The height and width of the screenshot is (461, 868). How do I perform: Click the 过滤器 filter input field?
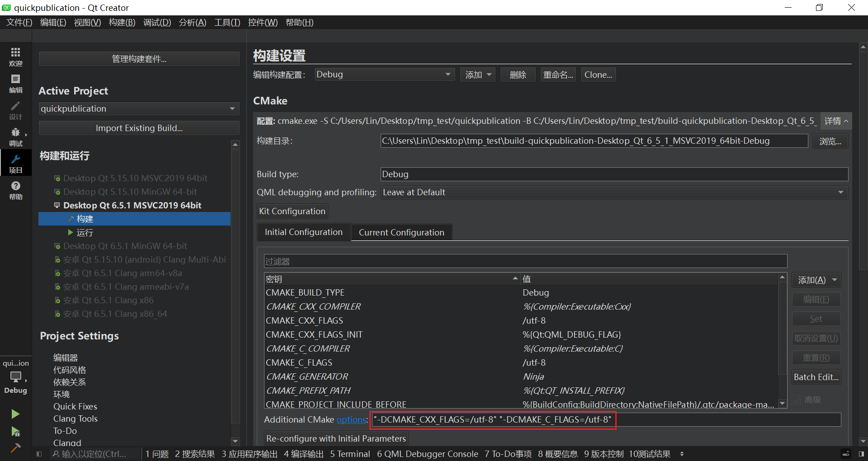(525, 261)
